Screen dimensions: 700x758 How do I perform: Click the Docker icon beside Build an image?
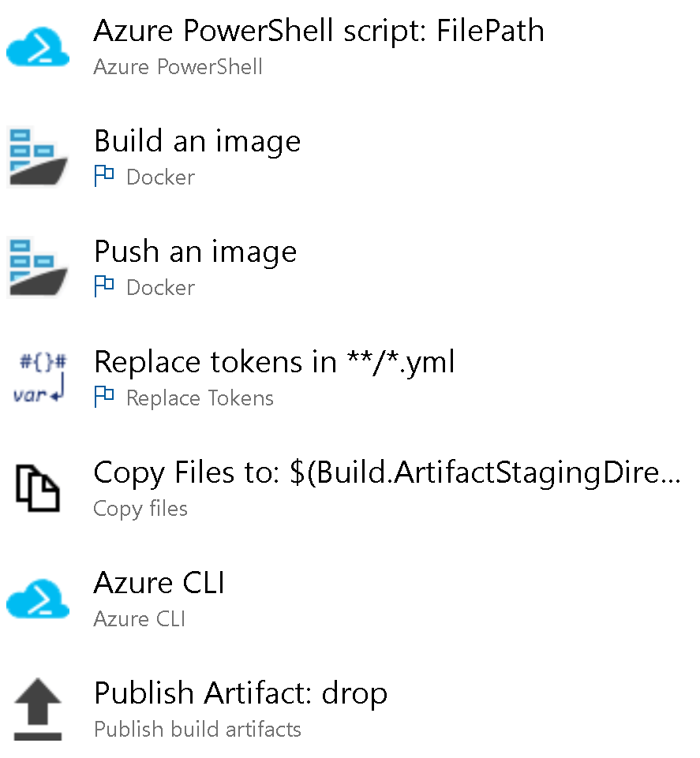tap(37, 158)
